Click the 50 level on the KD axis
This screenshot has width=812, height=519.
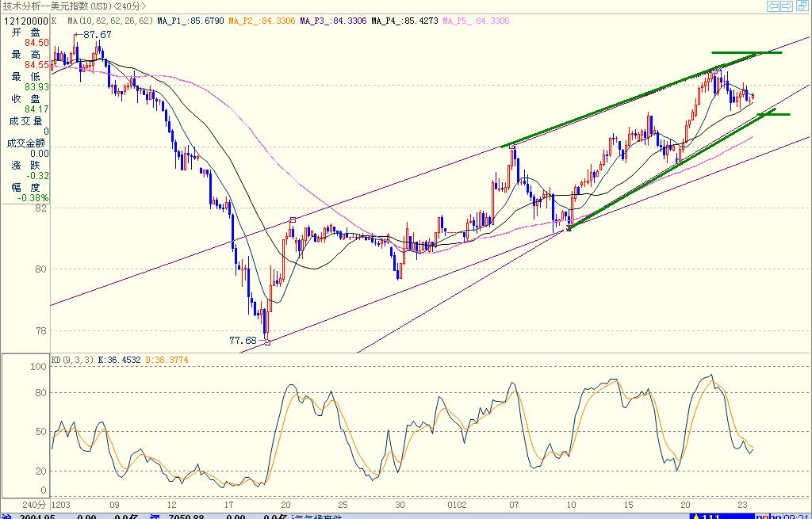pos(41,432)
